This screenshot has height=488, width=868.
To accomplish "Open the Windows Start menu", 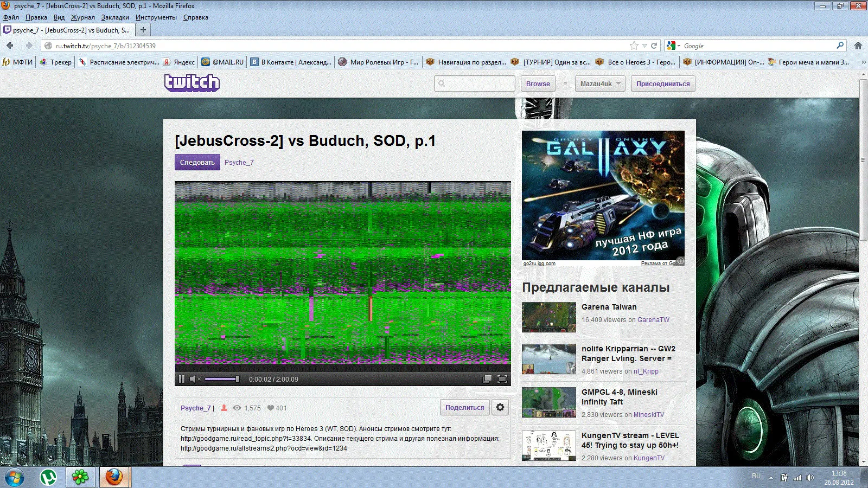I will (14, 478).
